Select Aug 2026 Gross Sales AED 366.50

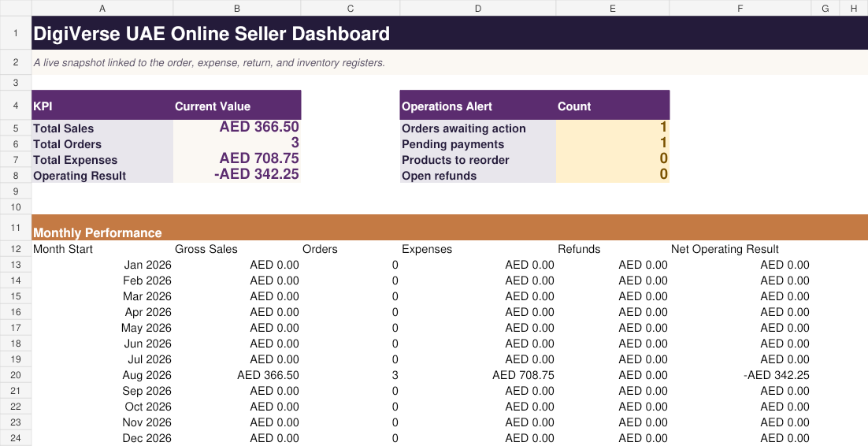click(237, 375)
